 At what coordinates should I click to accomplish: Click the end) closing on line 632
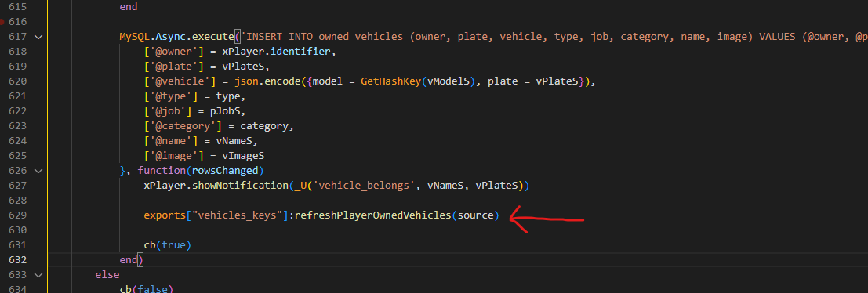pos(132,260)
